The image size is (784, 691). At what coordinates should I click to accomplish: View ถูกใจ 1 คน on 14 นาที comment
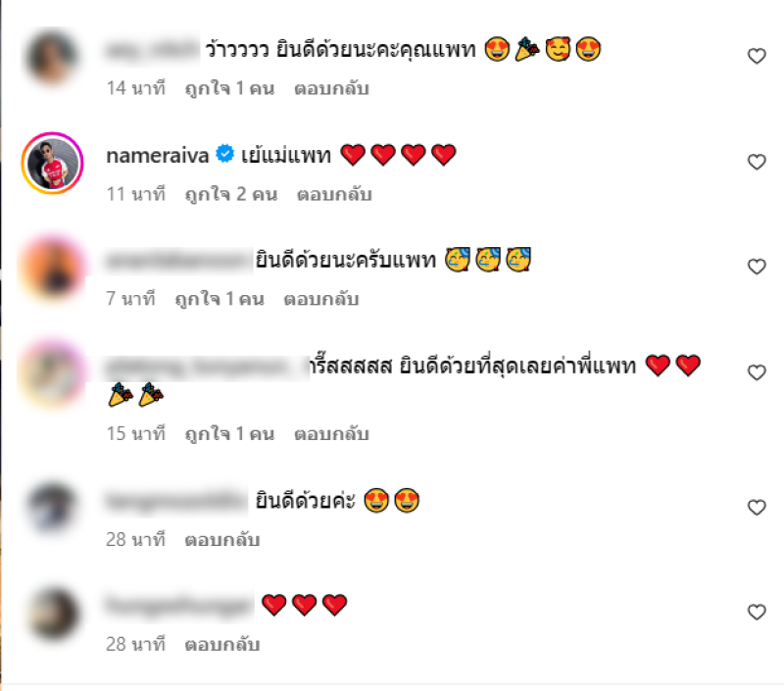click(229, 88)
